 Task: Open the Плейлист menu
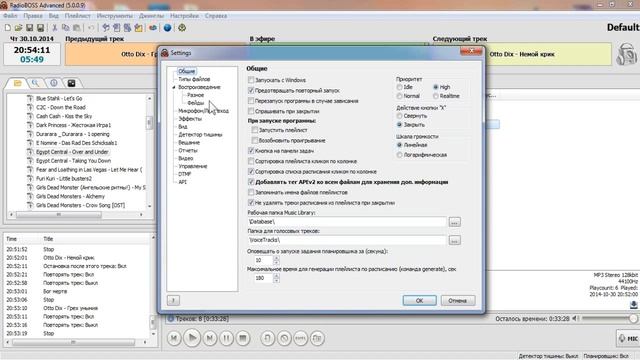[x=78, y=16]
